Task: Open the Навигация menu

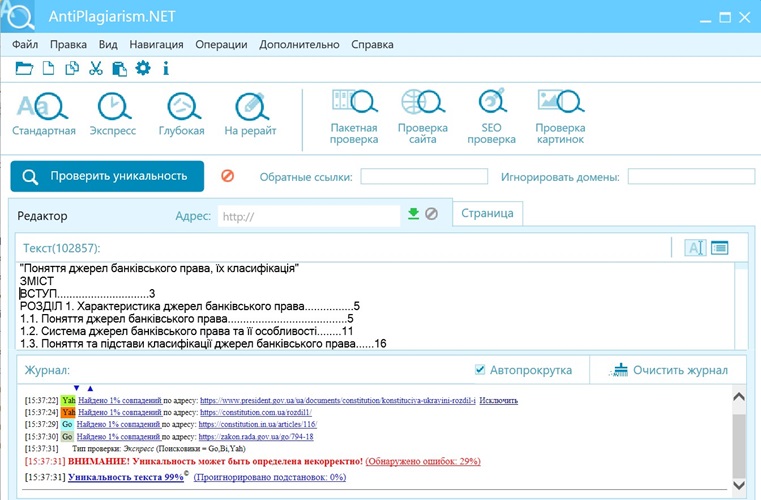Action: pyautogui.click(x=156, y=45)
